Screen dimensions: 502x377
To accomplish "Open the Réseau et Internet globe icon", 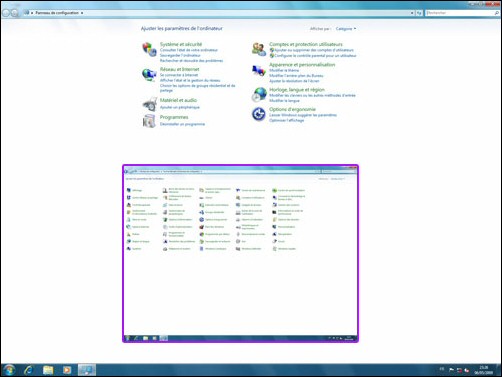I will click(x=149, y=74).
